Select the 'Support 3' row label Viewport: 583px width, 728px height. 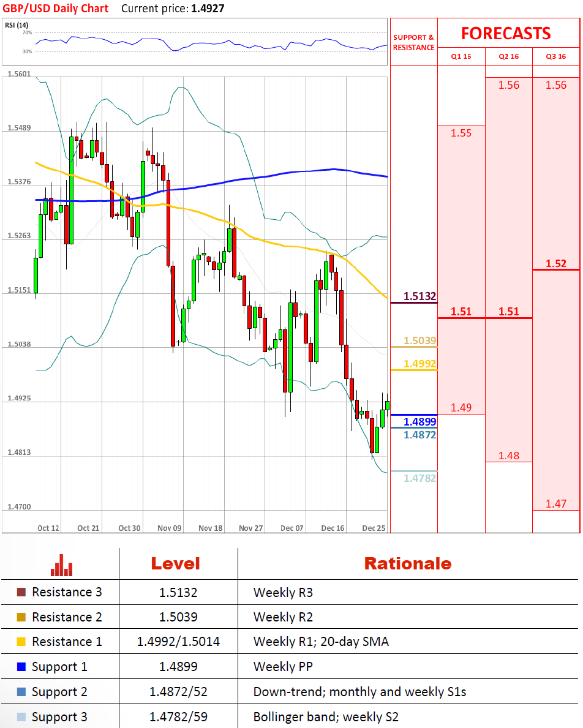[59, 718]
